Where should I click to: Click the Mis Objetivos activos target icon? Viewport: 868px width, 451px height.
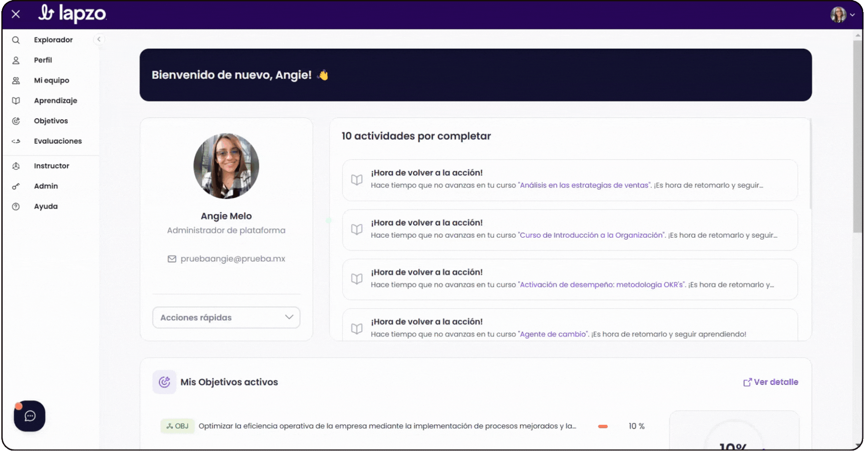[x=164, y=382]
